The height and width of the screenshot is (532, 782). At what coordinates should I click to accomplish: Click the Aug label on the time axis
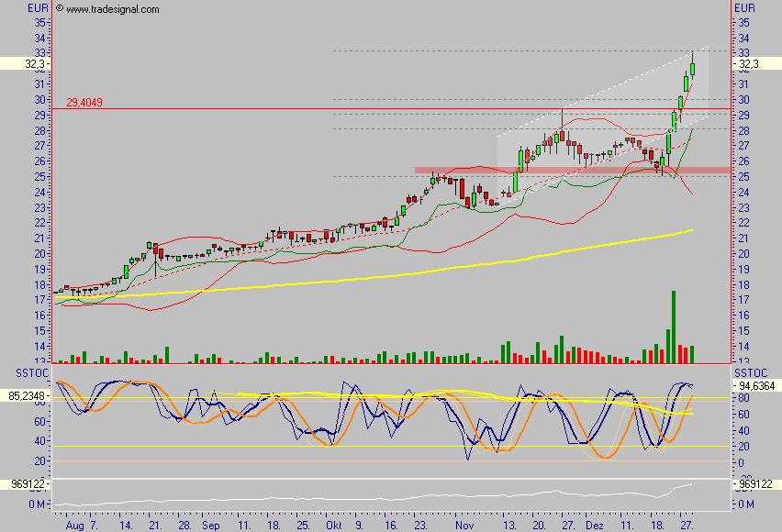point(75,526)
